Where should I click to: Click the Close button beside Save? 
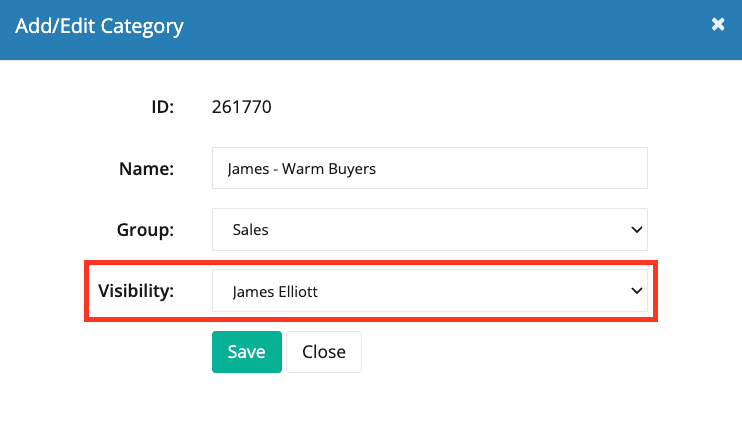324,352
